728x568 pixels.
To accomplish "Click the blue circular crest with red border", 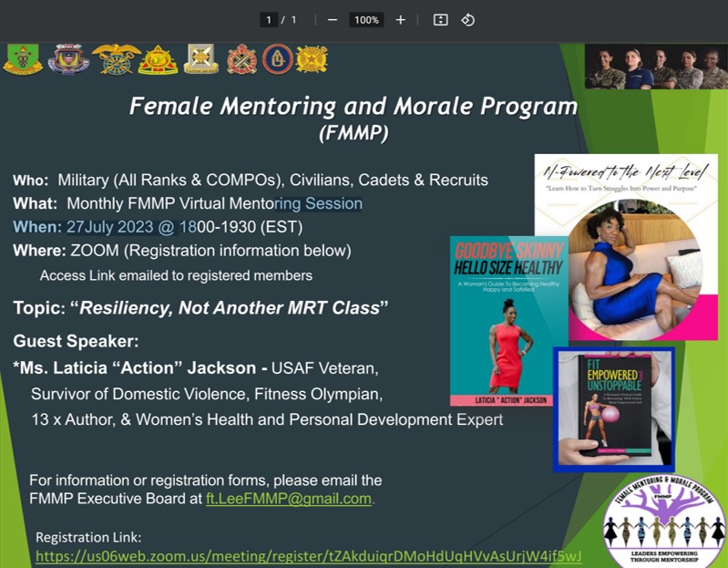I will click(x=278, y=59).
